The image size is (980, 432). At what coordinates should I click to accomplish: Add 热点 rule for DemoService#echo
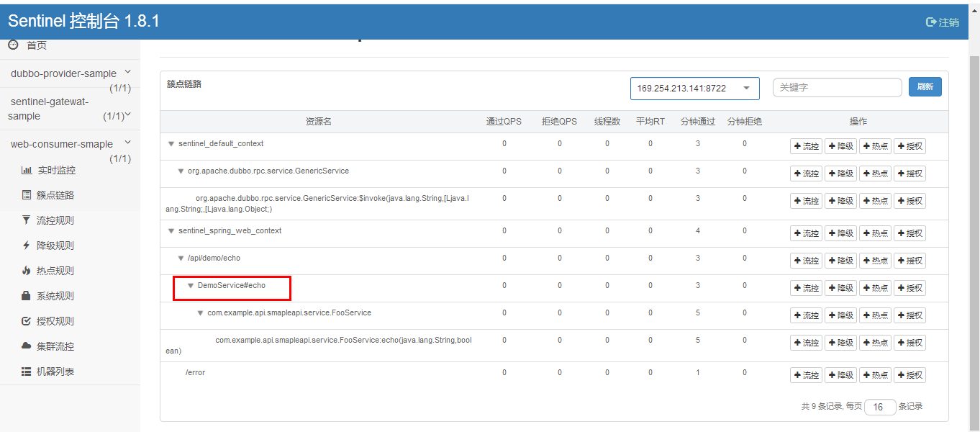(x=875, y=288)
